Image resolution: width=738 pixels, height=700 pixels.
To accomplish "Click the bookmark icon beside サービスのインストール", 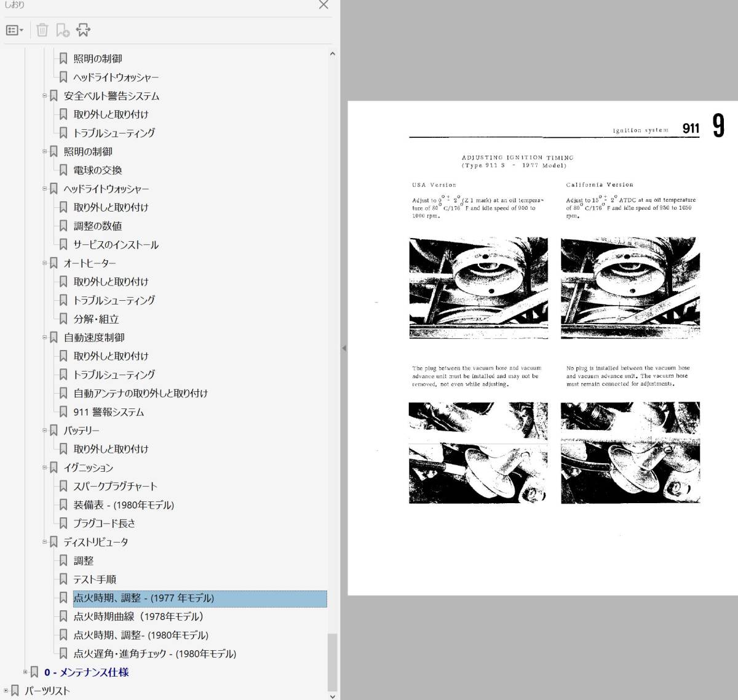I will [63, 244].
